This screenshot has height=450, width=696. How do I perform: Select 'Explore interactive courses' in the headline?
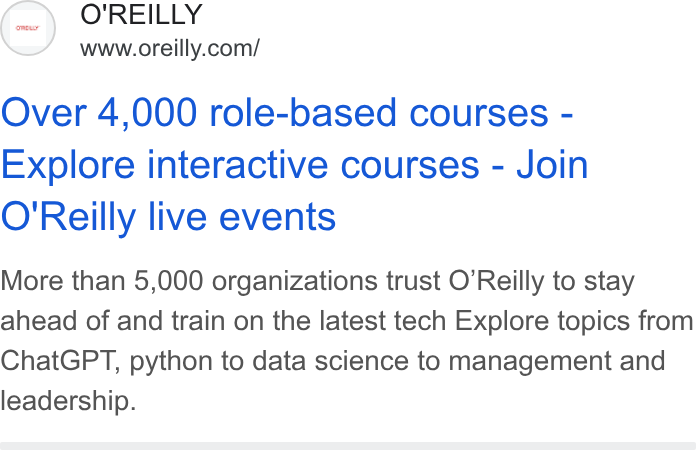click(240, 165)
